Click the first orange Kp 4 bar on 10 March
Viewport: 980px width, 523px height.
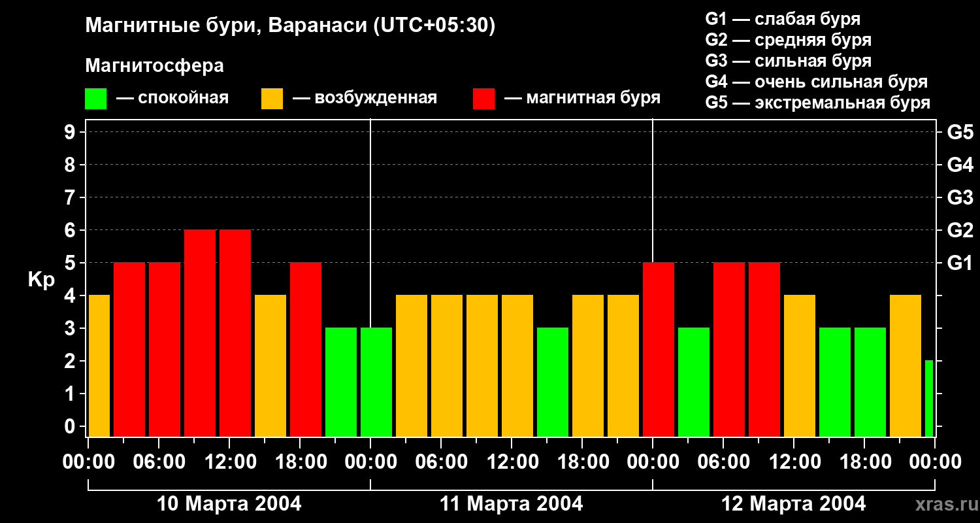coord(99,365)
